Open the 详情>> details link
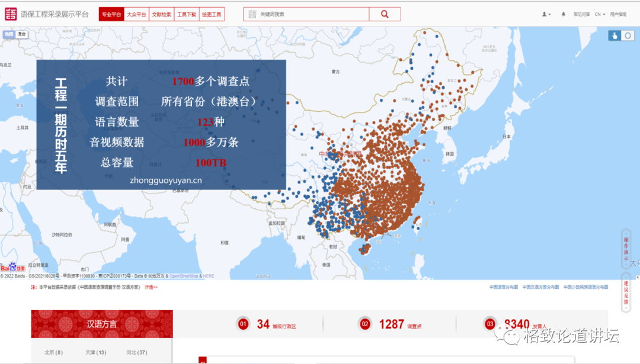Image resolution: width=640 pixels, height=364 pixels. [151, 288]
